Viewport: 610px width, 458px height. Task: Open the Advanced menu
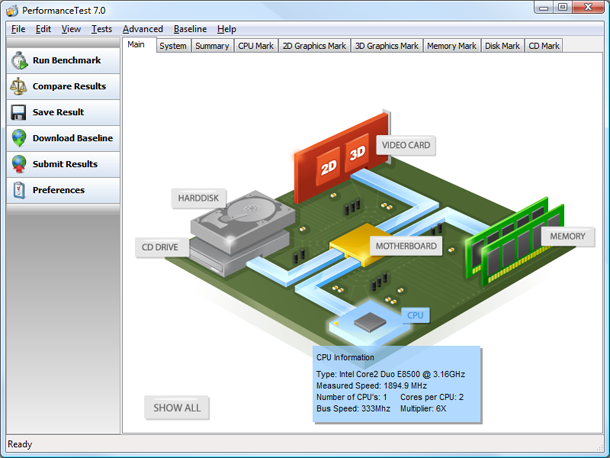tap(142, 29)
